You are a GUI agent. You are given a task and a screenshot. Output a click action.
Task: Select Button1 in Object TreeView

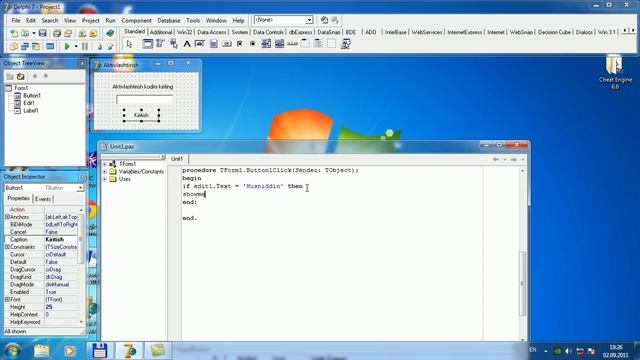click(x=32, y=96)
